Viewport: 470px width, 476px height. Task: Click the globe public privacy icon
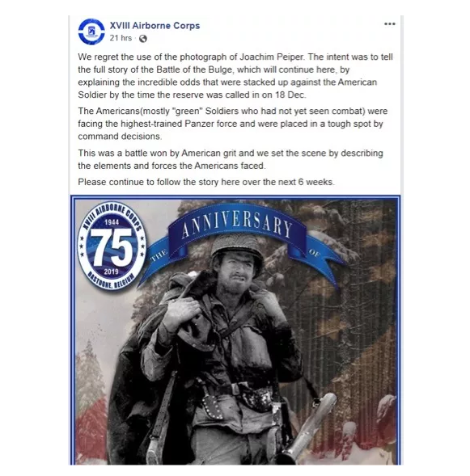pos(143,39)
